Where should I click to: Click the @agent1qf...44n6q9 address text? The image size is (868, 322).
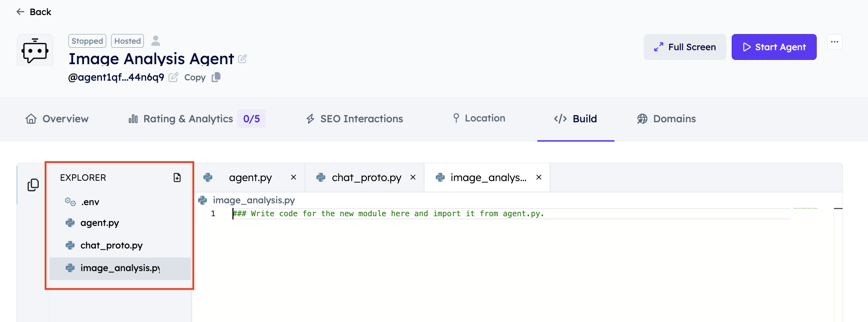click(116, 77)
